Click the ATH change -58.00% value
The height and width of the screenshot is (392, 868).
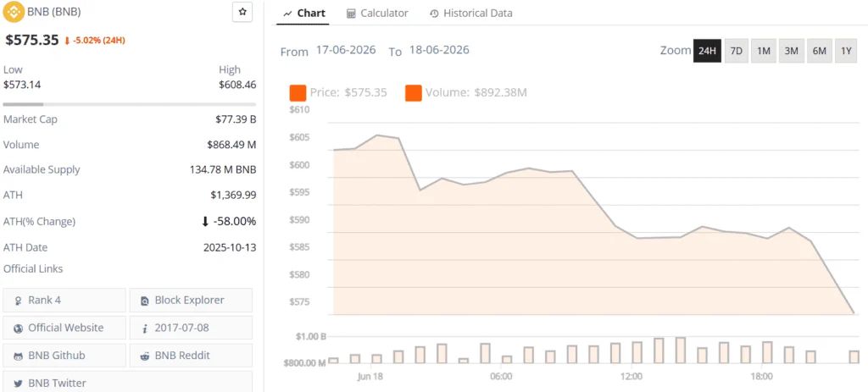point(229,222)
